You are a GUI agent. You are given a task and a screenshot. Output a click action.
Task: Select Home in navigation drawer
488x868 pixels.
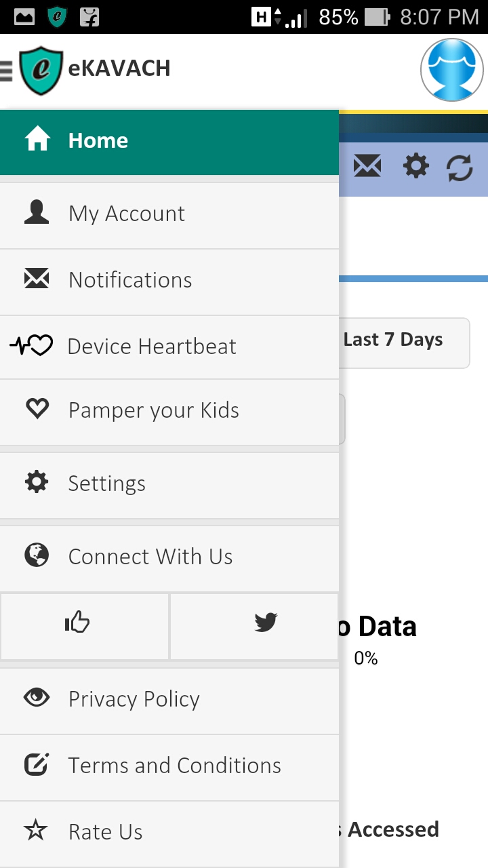[169, 141]
